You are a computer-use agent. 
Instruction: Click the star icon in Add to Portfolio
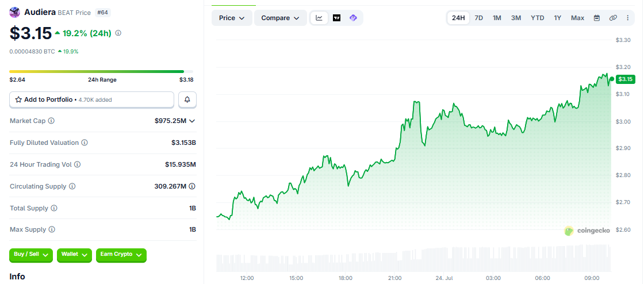pos(18,99)
